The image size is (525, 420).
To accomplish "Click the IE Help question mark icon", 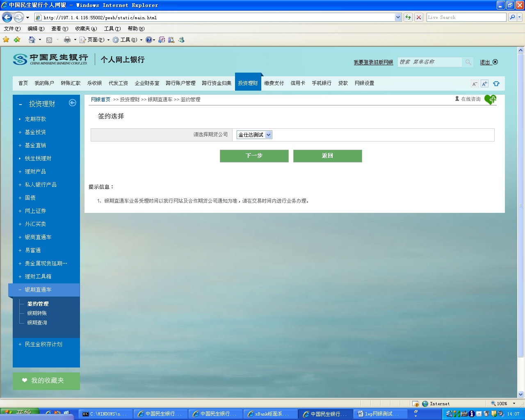I will tap(148, 40).
